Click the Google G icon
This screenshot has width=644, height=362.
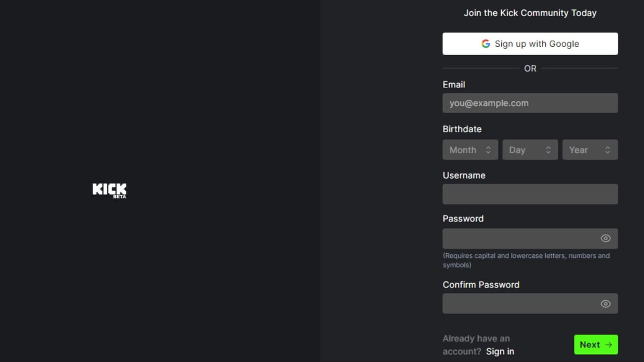[486, 43]
